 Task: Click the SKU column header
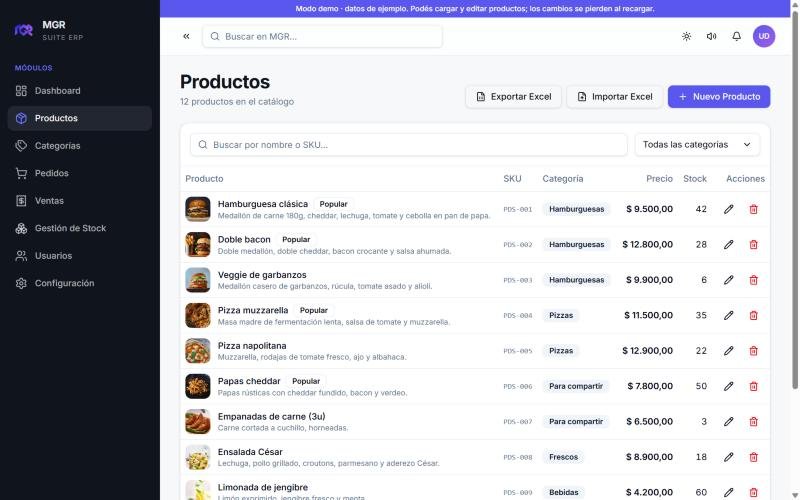pos(512,179)
